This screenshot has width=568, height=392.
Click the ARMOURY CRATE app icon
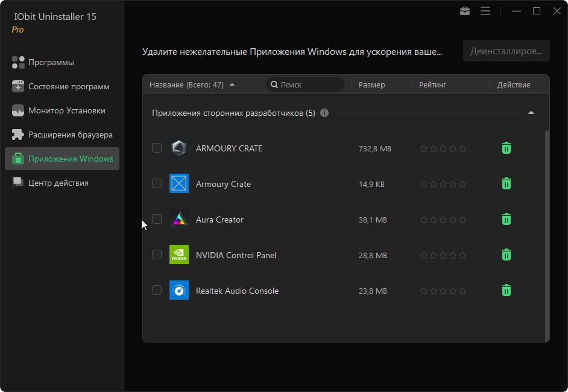pyautogui.click(x=179, y=148)
